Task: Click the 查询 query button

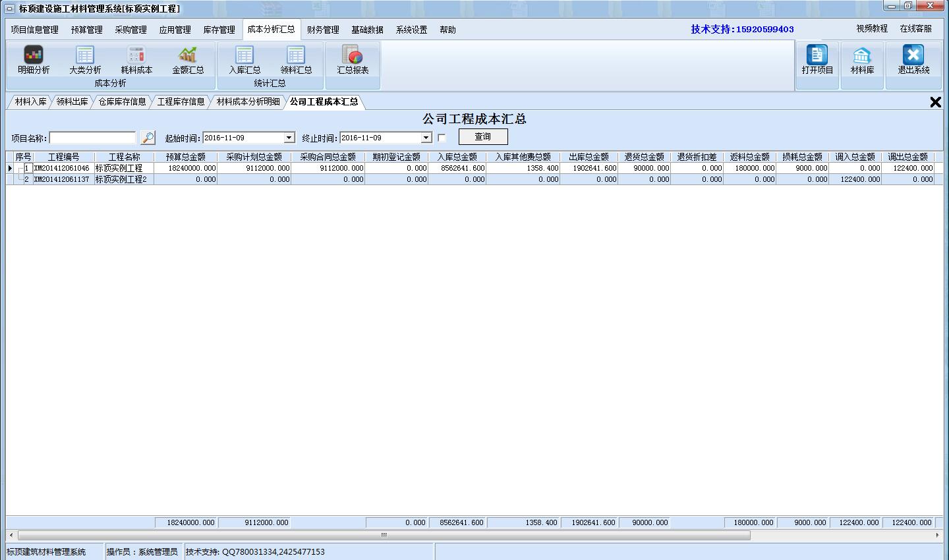Action: coord(483,136)
